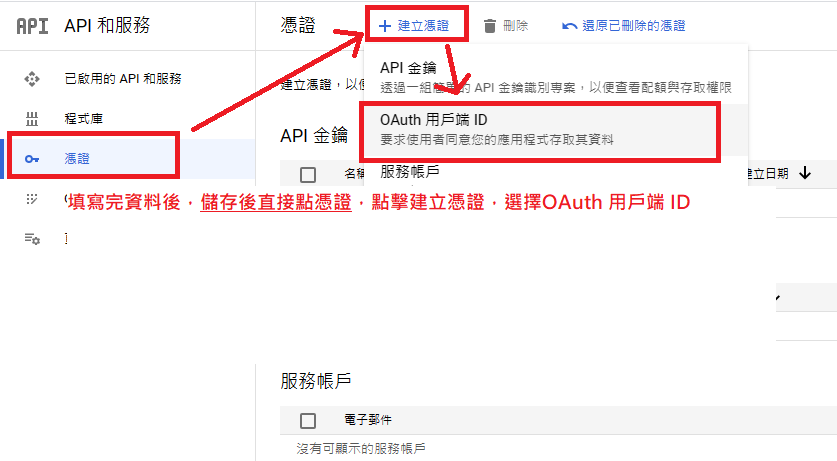Click the plus icon for 建立憑證
837x461 pixels.
[385, 26]
